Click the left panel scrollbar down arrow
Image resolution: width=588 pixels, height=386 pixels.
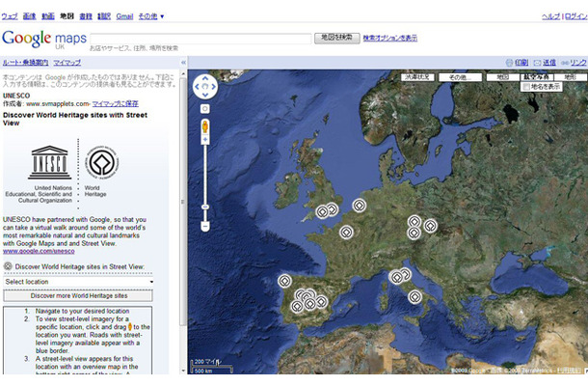[183, 371]
